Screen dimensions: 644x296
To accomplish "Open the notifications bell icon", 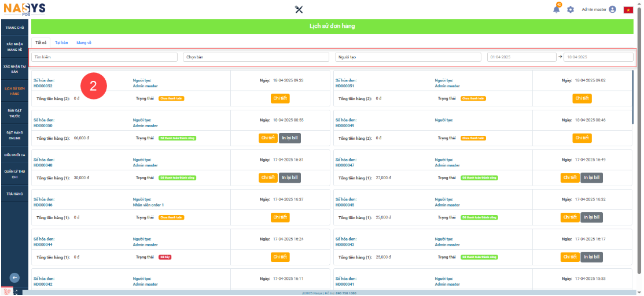I will pos(557,9).
